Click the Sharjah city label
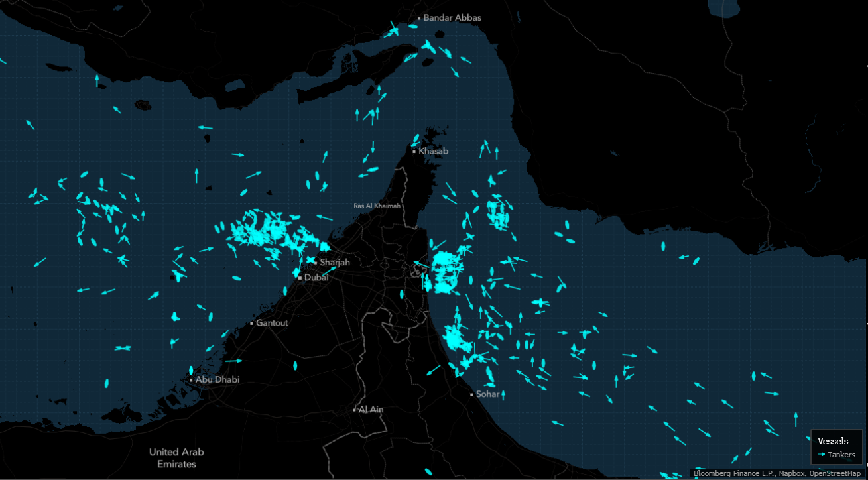Viewport: 868px width, 480px height. (334, 263)
